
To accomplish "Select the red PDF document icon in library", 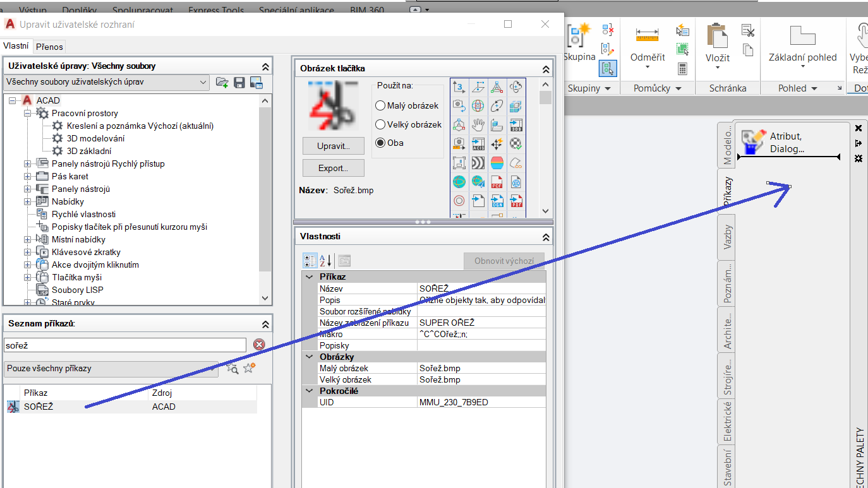I will (497, 182).
